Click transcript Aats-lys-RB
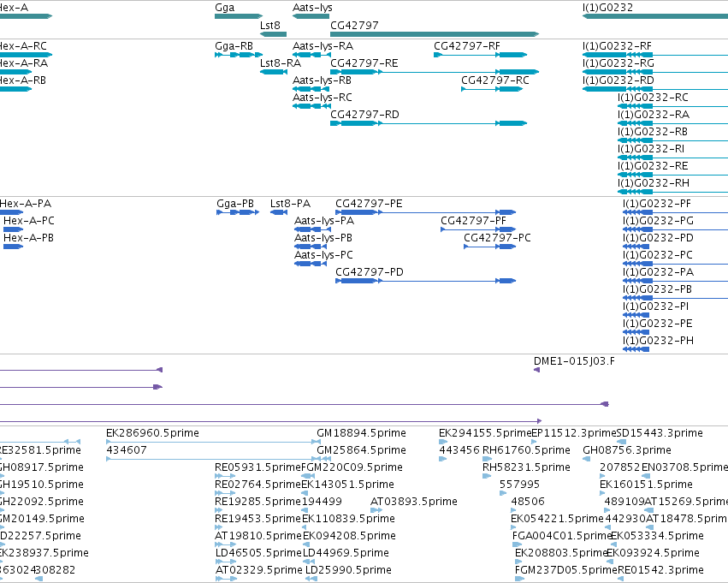Viewport: 728px width, 583px height. 311,89
